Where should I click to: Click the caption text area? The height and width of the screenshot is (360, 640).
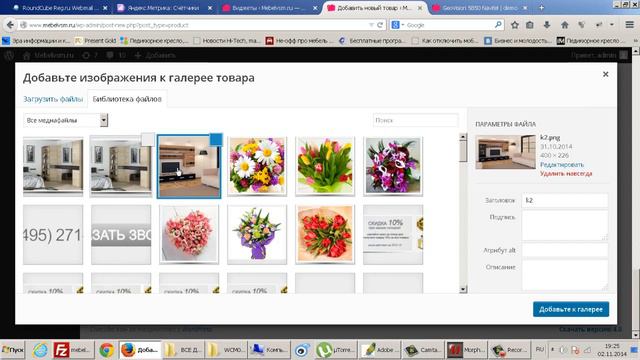coord(564,225)
